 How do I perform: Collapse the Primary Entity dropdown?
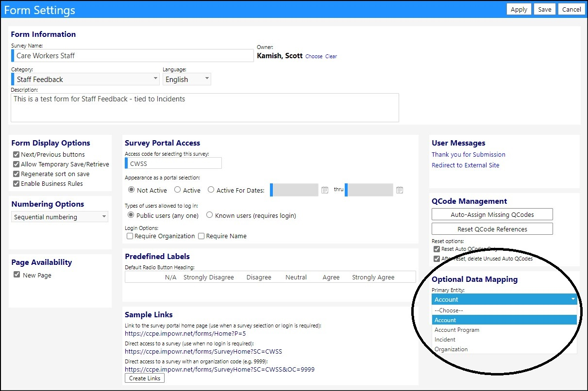click(504, 299)
